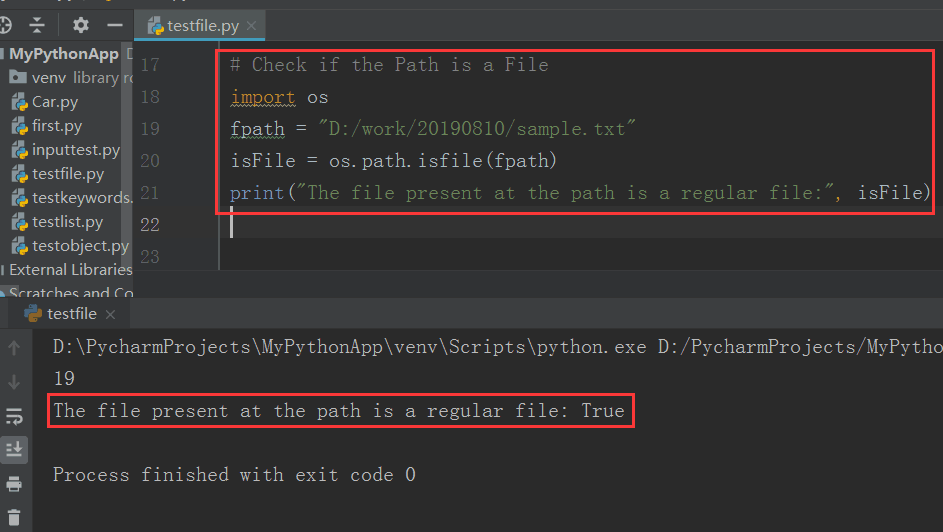Open project panel settings gear
The height and width of the screenshot is (532, 943).
[81, 25]
